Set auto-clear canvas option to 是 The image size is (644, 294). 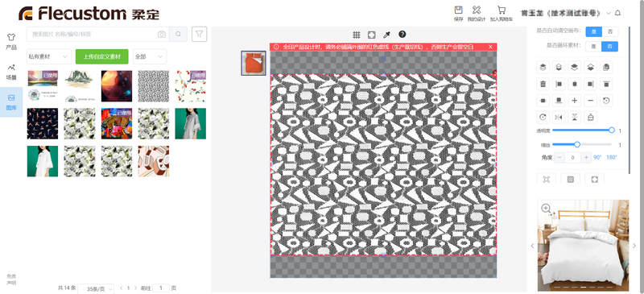594,31
